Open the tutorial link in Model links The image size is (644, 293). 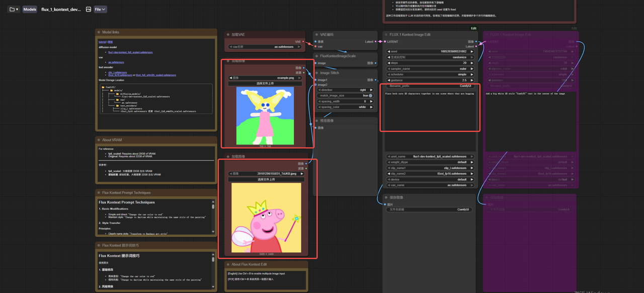click(102, 42)
